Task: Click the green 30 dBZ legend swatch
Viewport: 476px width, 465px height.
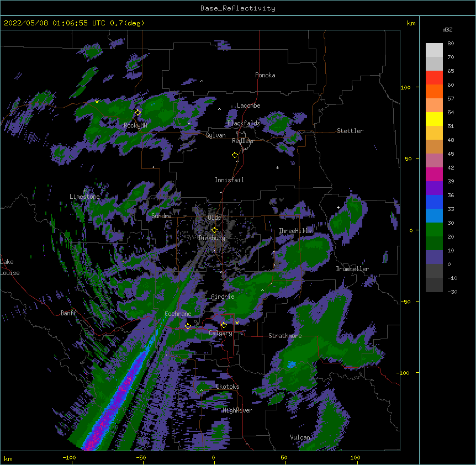Action: pos(434,230)
